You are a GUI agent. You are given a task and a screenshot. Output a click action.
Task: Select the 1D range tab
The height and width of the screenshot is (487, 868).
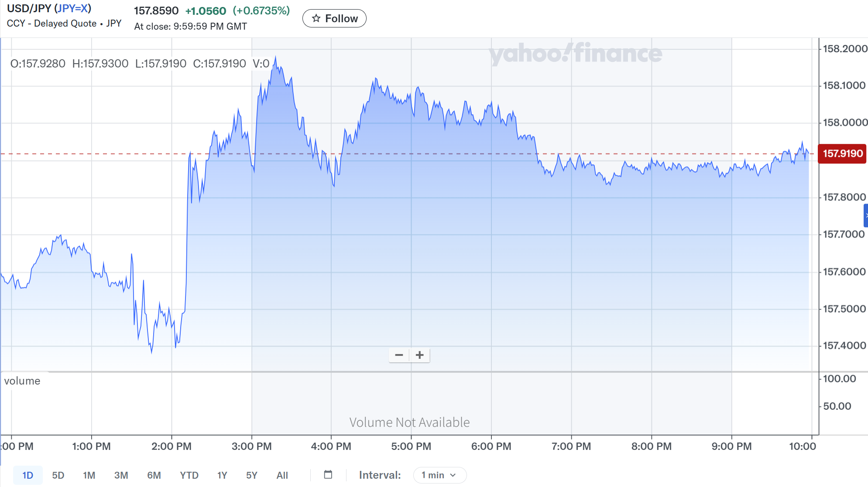[x=27, y=475]
